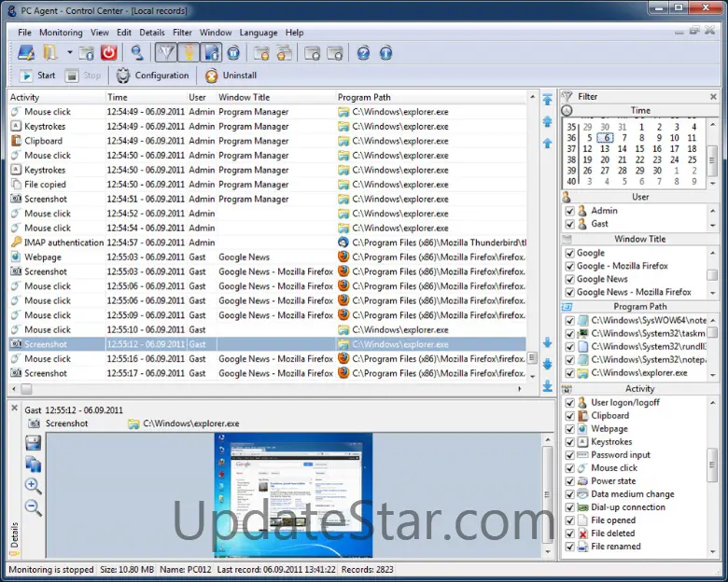The image size is (728, 582).
Task: Select the Webpage record titled Google News
Action: click(268, 257)
